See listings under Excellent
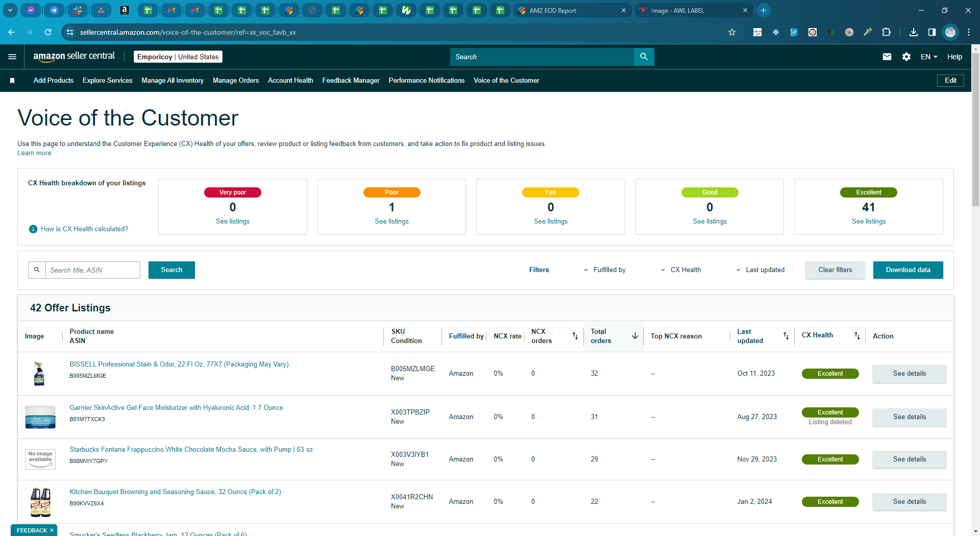 (x=869, y=222)
